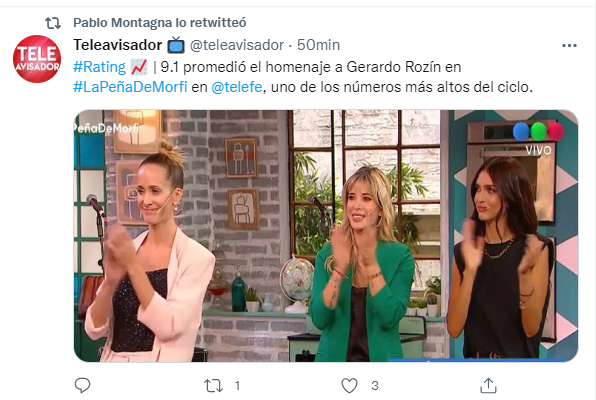Open the three-dot more options menu

pos(569,46)
